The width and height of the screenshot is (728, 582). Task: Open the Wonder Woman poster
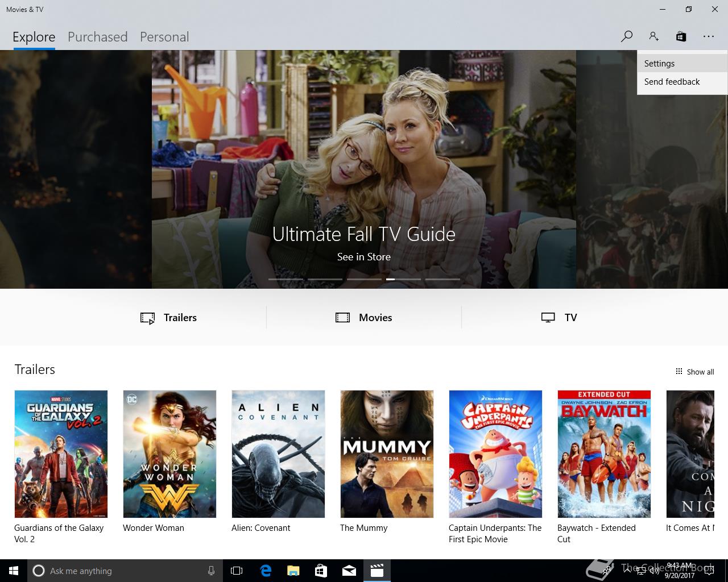pyautogui.click(x=169, y=454)
